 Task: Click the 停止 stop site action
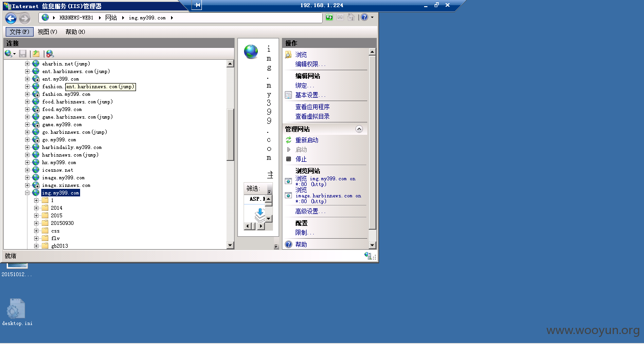pyautogui.click(x=301, y=159)
